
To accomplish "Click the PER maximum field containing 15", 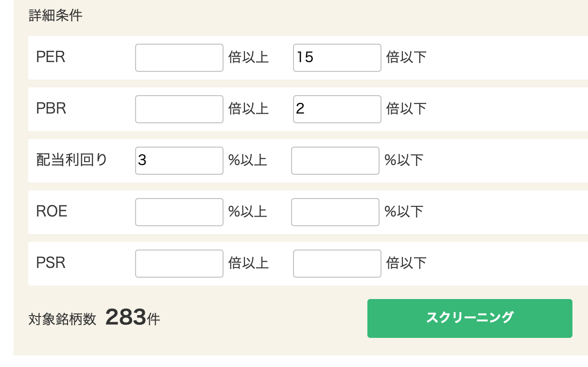I will pyautogui.click(x=337, y=58).
